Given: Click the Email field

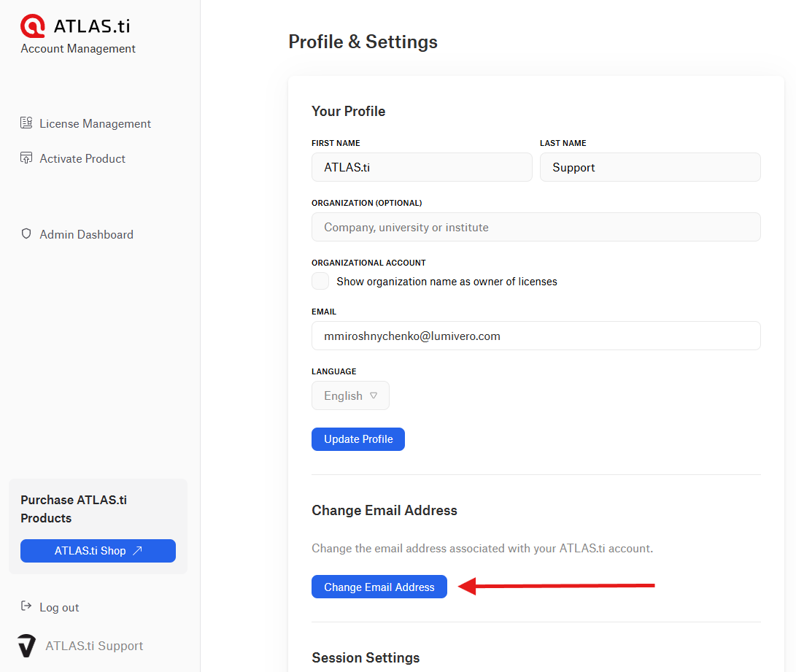Looking at the screenshot, I should 536,336.
